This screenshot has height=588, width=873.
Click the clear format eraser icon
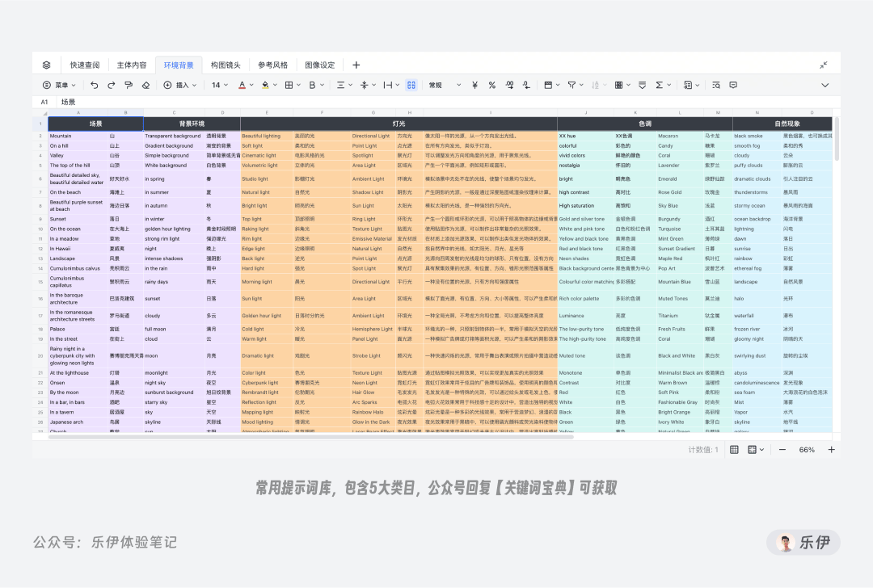tap(145, 85)
